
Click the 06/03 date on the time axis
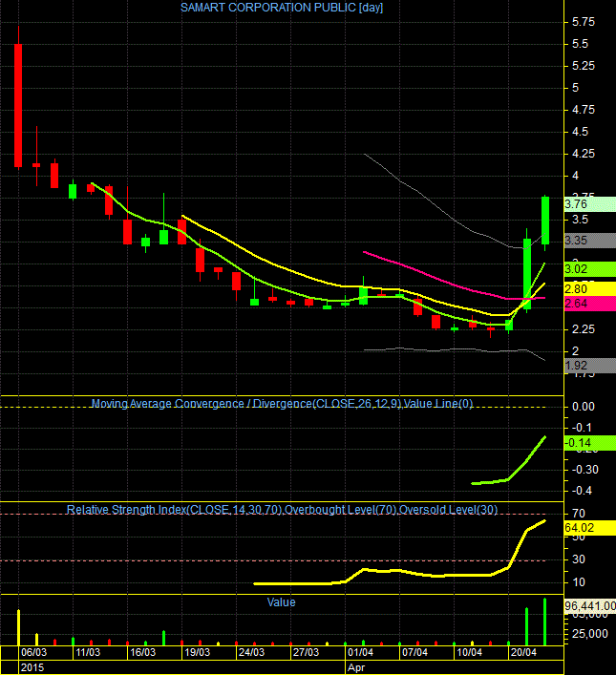point(33,652)
